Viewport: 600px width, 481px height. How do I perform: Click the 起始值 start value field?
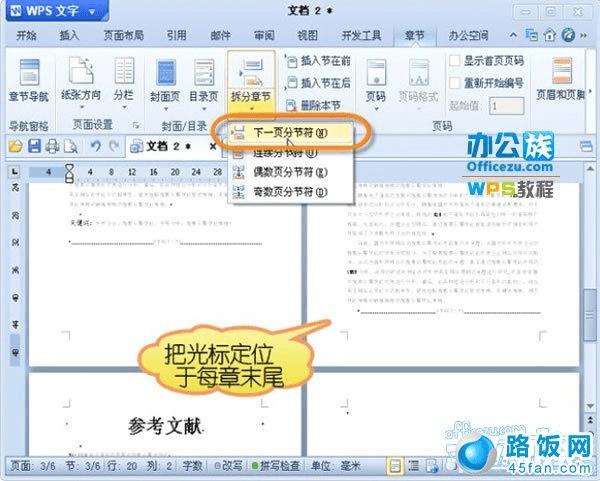(x=507, y=106)
